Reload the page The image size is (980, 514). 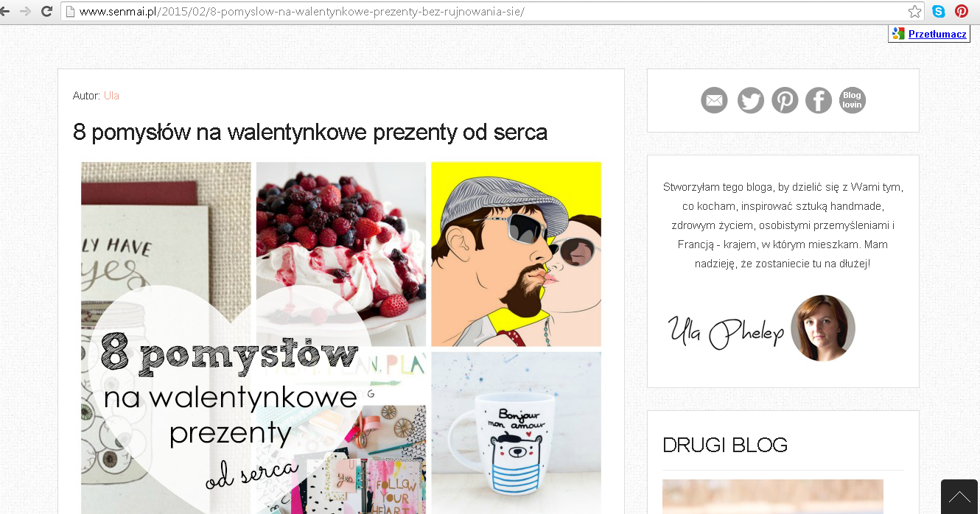pos(46,11)
